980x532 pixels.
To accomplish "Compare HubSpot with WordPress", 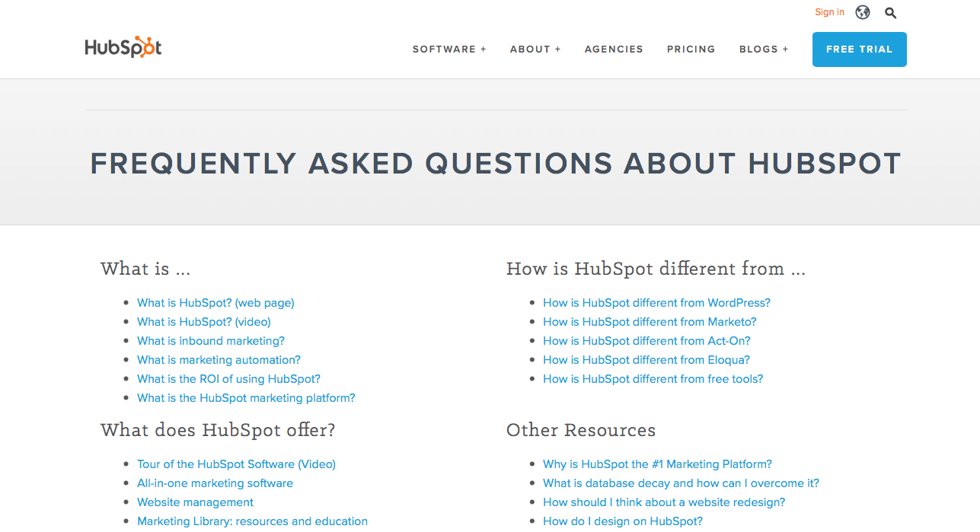I will [656, 303].
